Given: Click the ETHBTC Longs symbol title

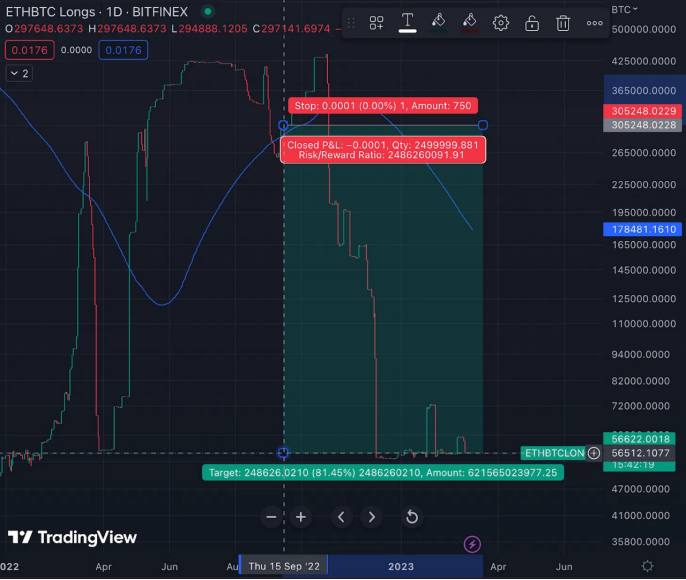Looking at the screenshot, I should (x=63, y=10).
